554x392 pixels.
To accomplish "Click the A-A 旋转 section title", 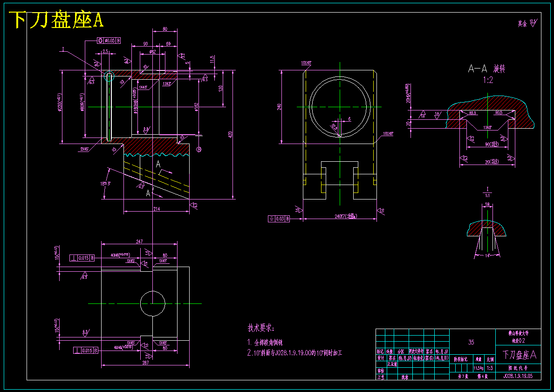I will [x=486, y=69].
